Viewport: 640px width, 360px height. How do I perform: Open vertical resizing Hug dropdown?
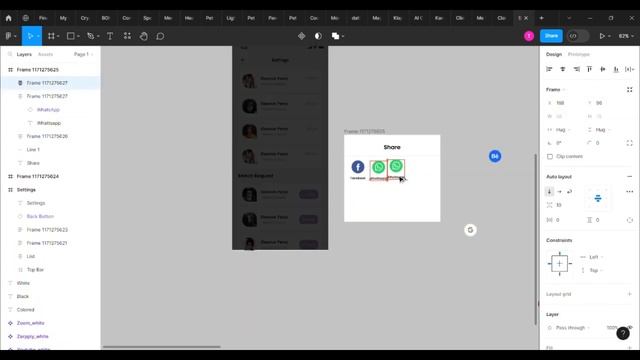603,130
